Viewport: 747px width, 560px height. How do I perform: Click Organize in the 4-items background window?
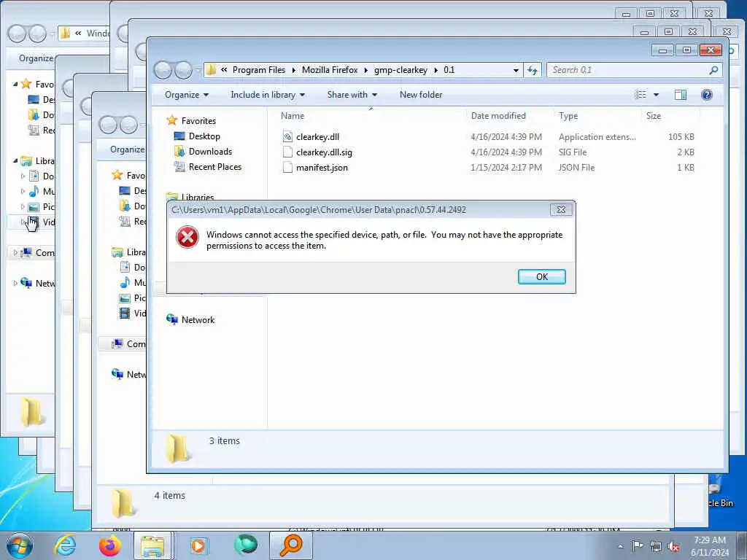[x=127, y=149]
